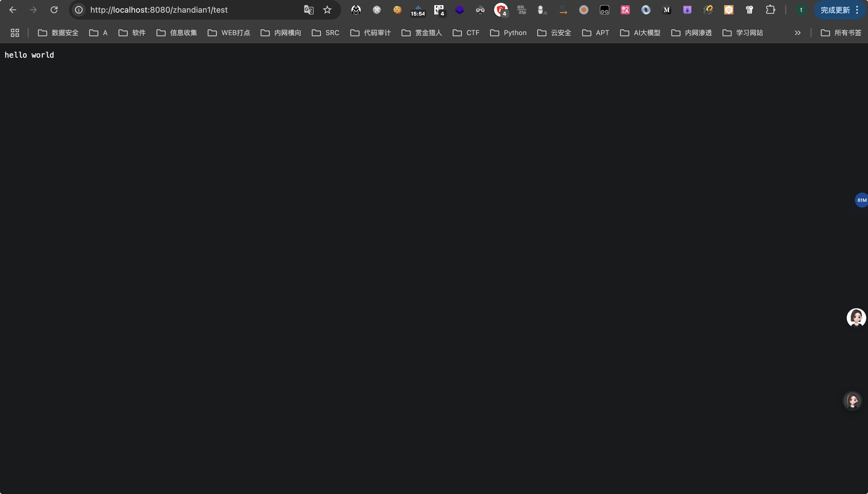Viewport: 868px width, 494px height.
Task: Click the dark-circled girl avatar widget
Action: [x=852, y=401]
